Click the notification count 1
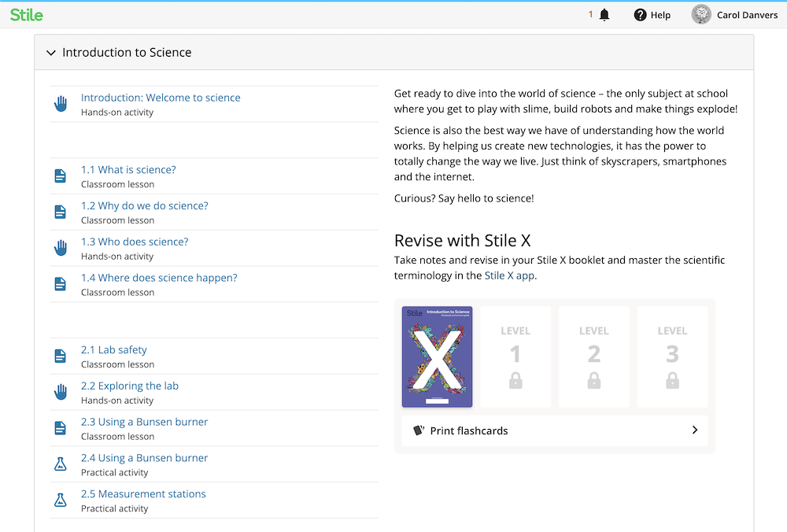787x532 pixels. point(591,14)
